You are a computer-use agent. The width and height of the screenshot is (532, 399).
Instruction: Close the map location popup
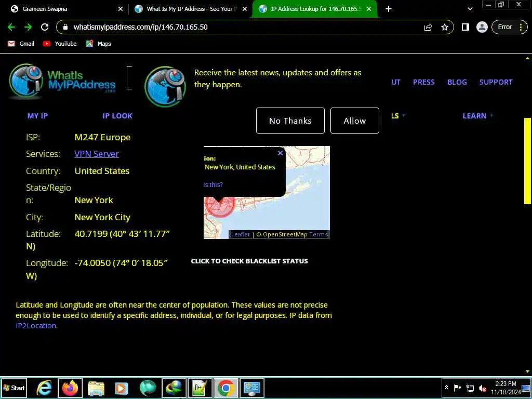(x=280, y=153)
